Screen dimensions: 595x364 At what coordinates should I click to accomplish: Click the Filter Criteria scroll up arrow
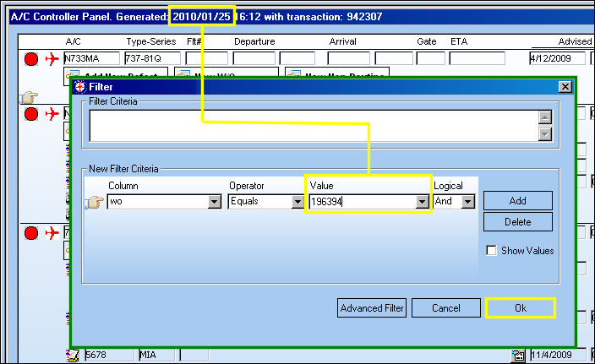click(545, 117)
